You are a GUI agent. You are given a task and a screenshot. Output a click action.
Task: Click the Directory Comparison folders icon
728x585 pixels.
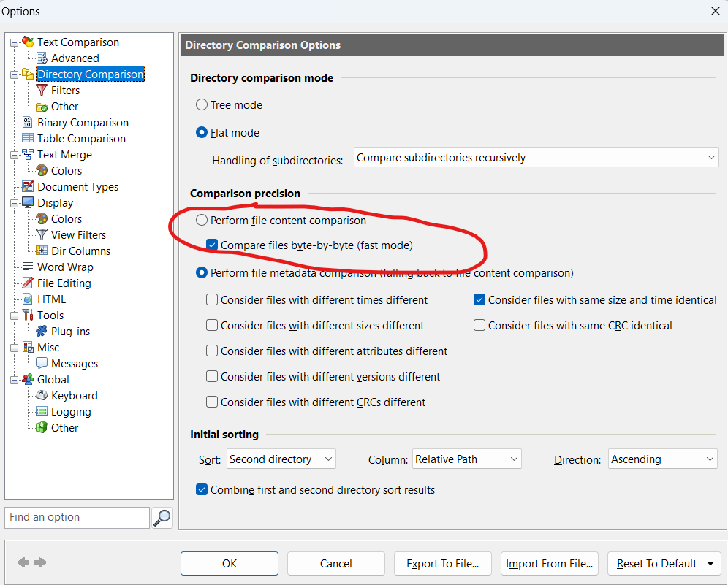[x=28, y=74]
